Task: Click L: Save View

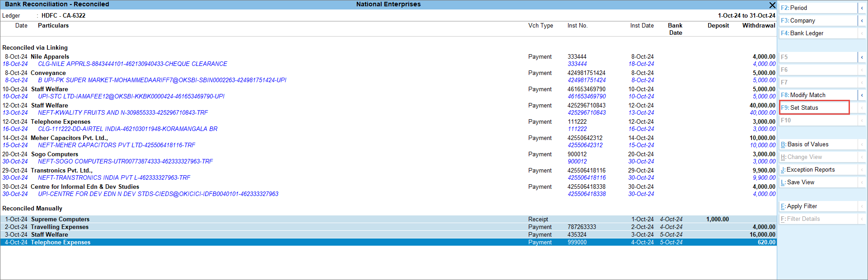Action: (x=818, y=182)
